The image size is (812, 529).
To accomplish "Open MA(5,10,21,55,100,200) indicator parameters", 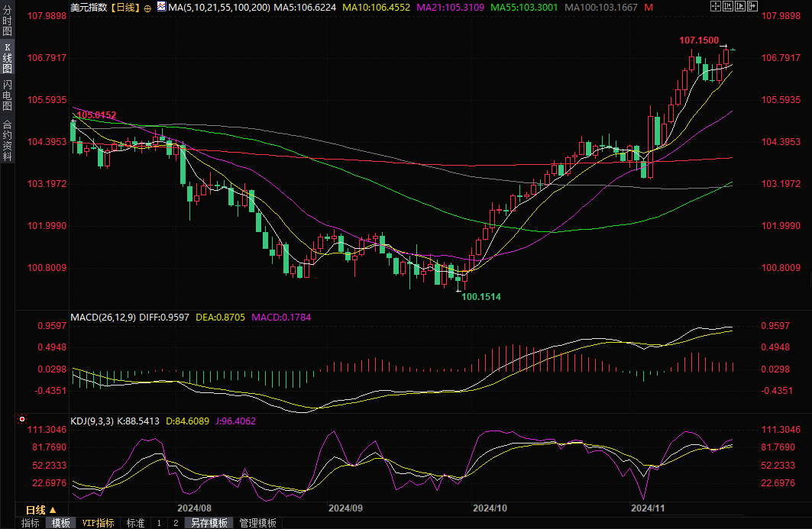I will (x=219, y=8).
